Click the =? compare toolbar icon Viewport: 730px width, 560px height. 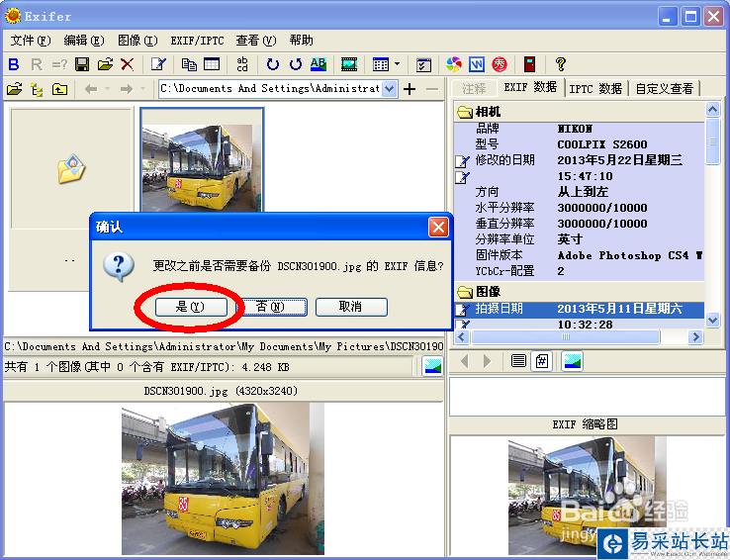coord(59,64)
